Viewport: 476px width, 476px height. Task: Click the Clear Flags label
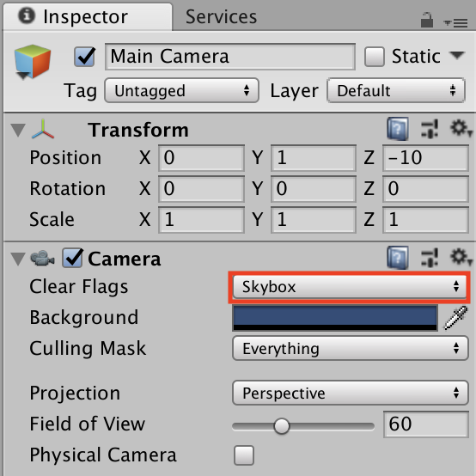[x=79, y=287]
